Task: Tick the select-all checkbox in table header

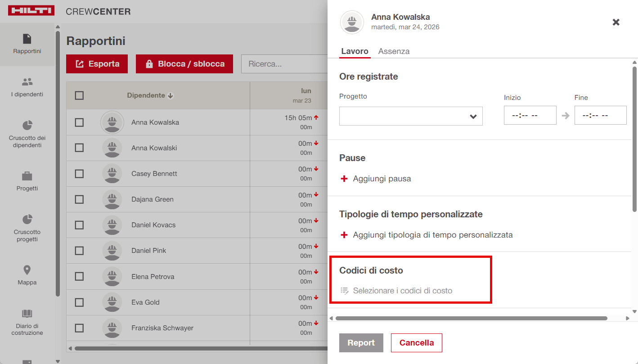Action: [79, 95]
